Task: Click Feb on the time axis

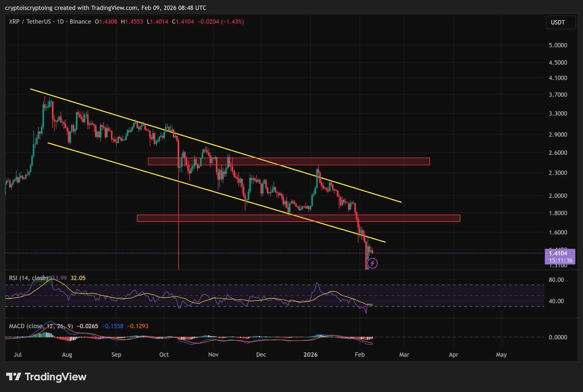Action: (x=360, y=354)
